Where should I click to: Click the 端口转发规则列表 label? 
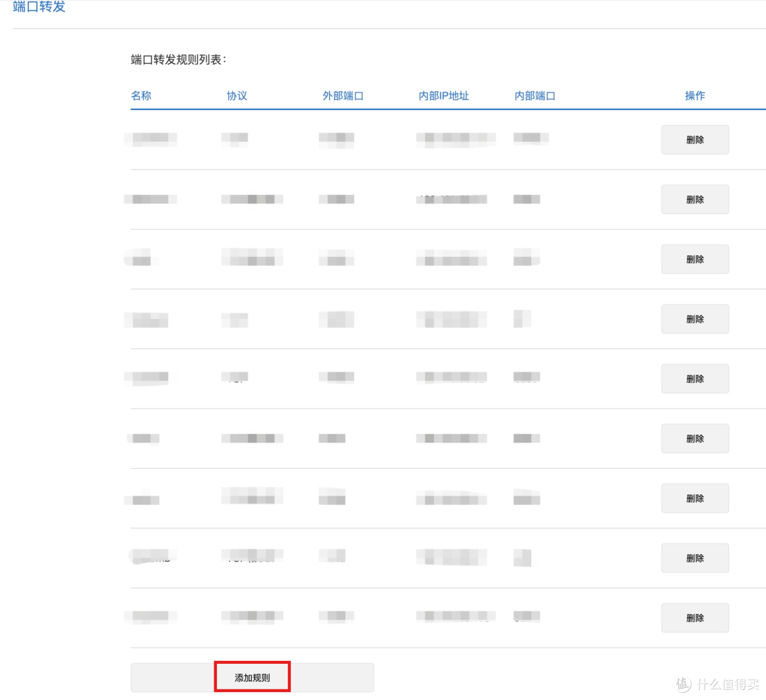click(179, 60)
